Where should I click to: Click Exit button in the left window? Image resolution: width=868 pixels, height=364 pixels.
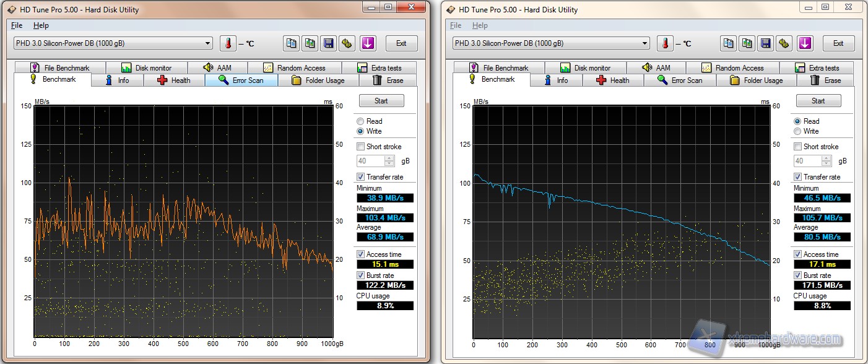401,43
